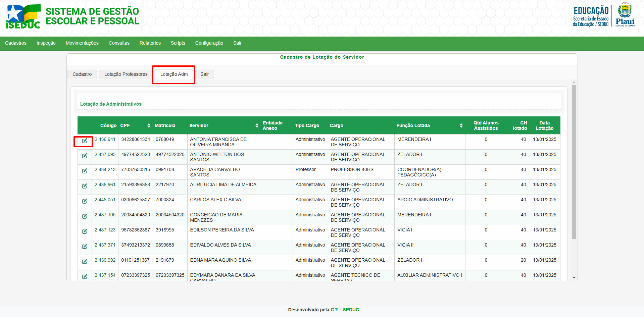The image size is (644, 317).
Task: Click the vertical scrollbar thumb
Action: 574,161
